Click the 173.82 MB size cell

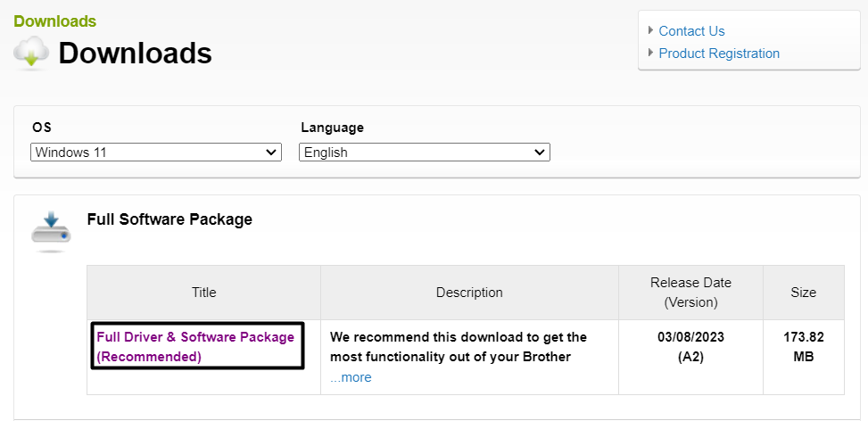[803, 347]
